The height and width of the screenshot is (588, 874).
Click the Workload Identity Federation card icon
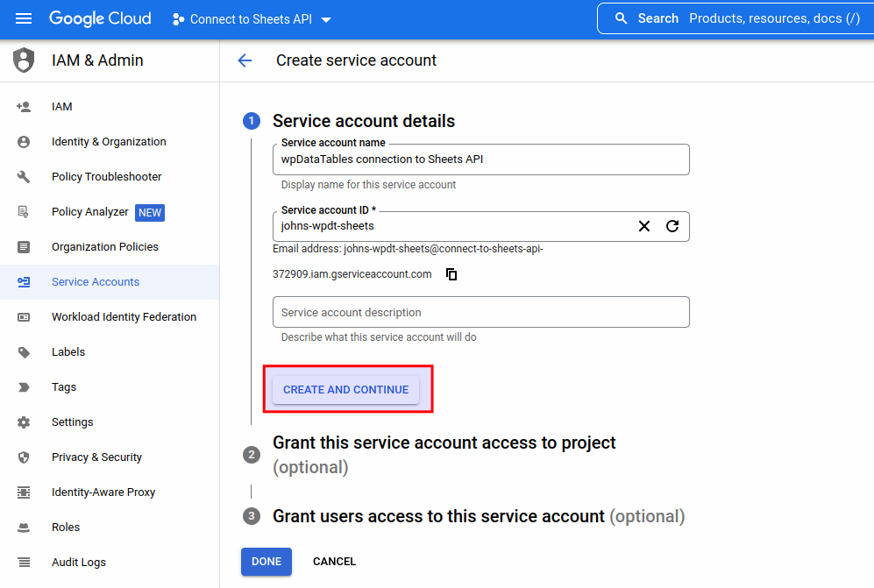pos(24,317)
